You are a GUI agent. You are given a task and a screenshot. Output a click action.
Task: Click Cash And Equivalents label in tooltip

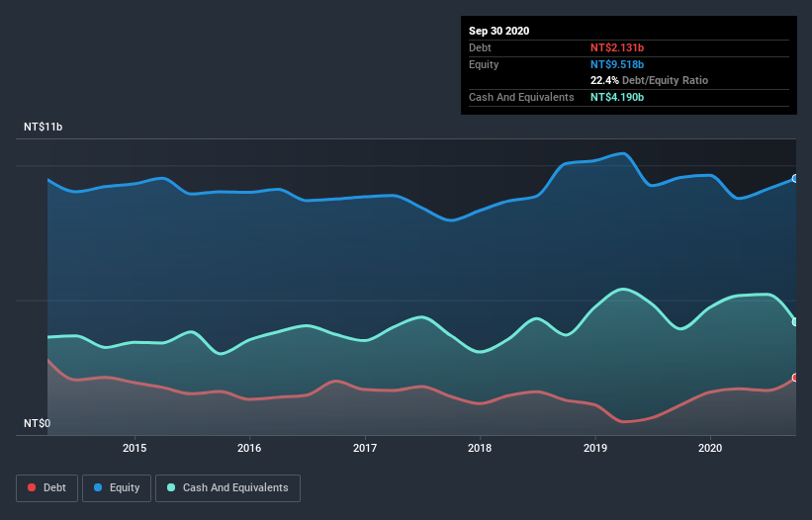coord(521,97)
